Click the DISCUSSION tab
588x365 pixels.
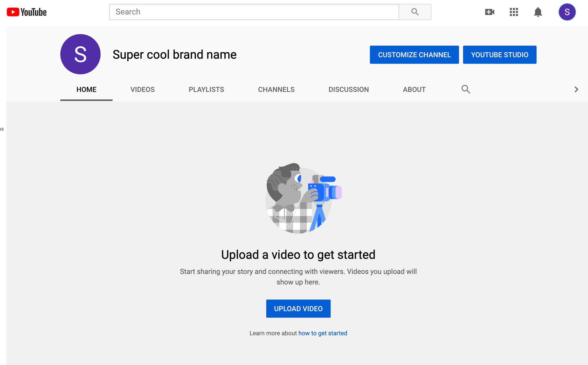[348, 89]
